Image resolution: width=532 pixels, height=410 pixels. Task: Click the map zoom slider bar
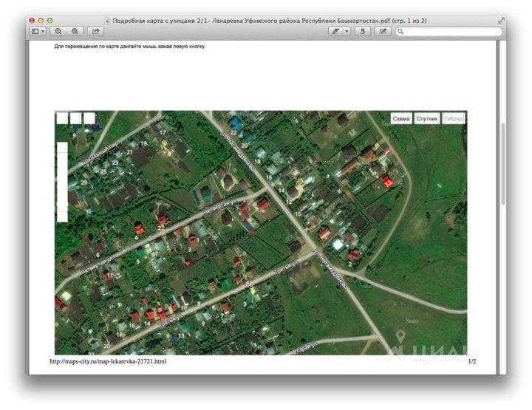pyautogui.click(x=62, y=181)
